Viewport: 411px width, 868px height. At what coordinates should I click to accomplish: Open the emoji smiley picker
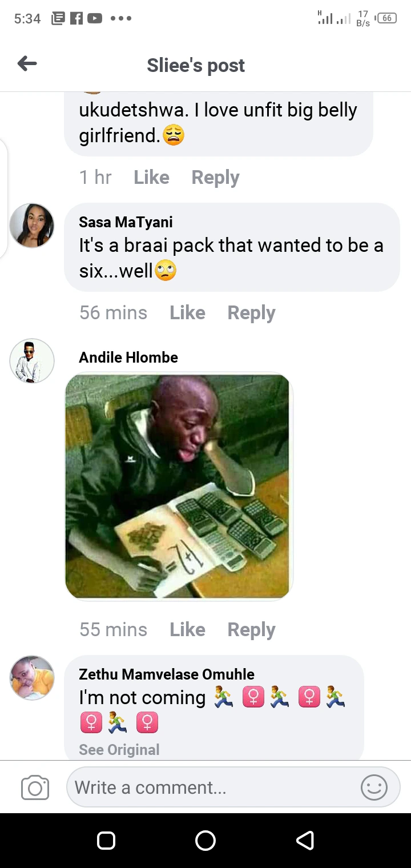tap(374, 788)
